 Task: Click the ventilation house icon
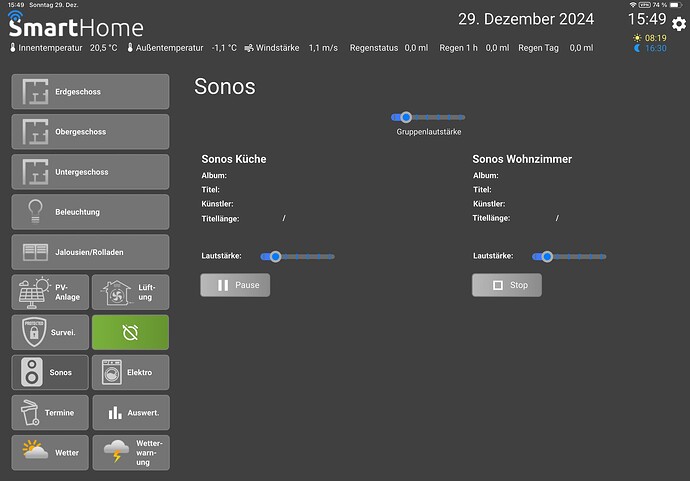coord(116,293)
